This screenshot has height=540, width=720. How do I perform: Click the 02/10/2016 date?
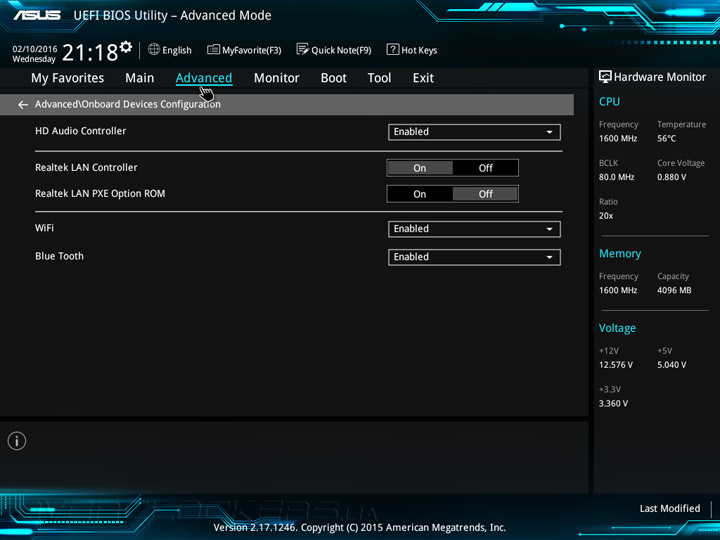(35, 49)
